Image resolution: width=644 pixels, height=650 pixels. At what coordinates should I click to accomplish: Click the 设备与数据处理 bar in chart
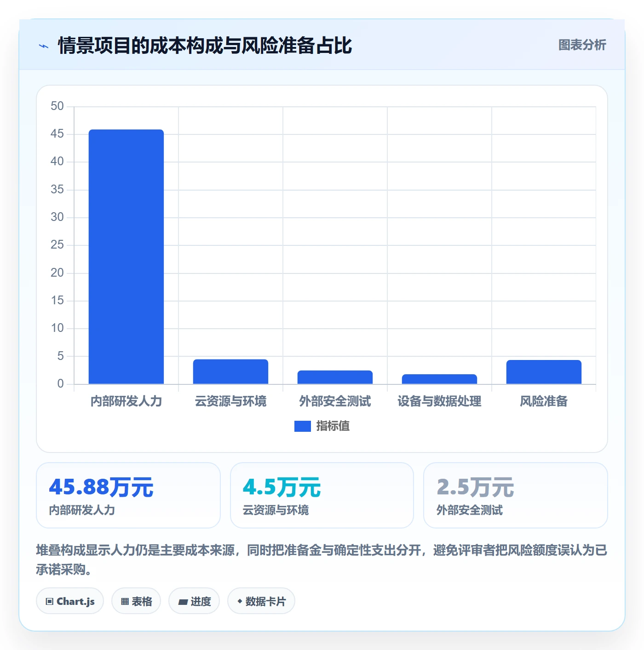point(439,379)
